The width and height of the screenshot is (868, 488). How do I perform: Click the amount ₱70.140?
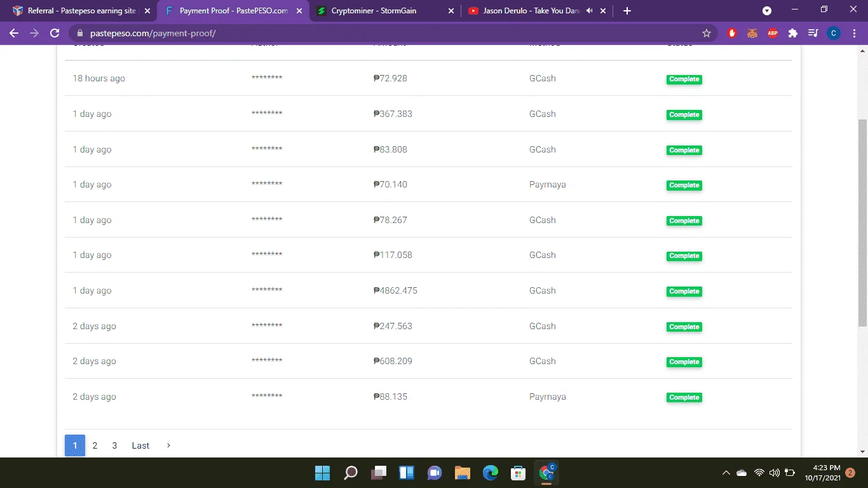(x=390, y=184)
